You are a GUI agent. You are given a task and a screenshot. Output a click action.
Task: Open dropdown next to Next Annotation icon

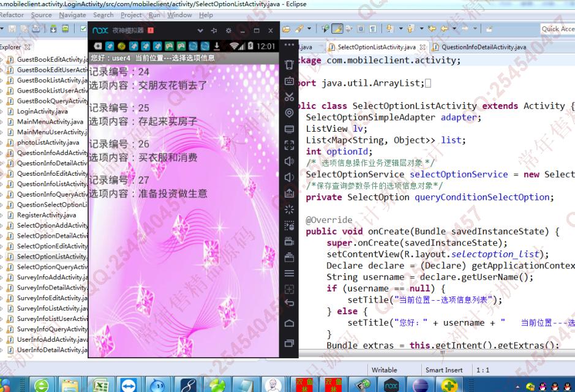[x=401, y=29]
